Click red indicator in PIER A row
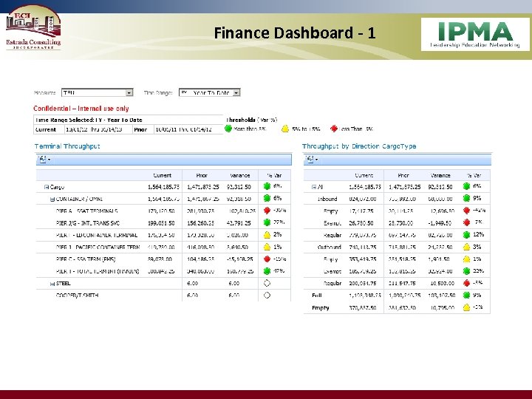 tap(267, 211)
